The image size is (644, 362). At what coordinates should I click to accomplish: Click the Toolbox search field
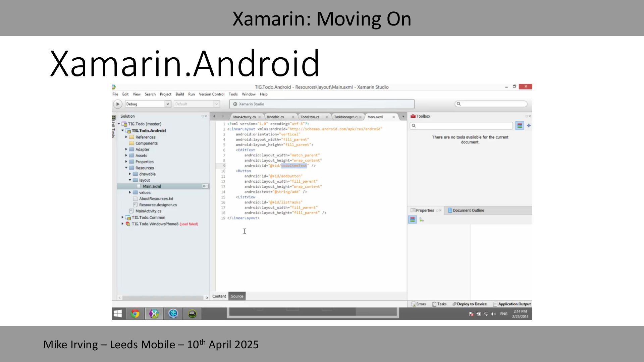point(461,126)
